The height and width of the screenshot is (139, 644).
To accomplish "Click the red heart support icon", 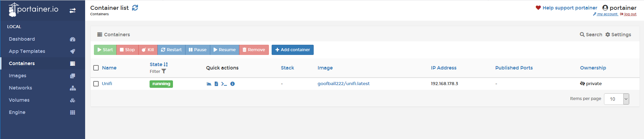I will tap(538, 7).
